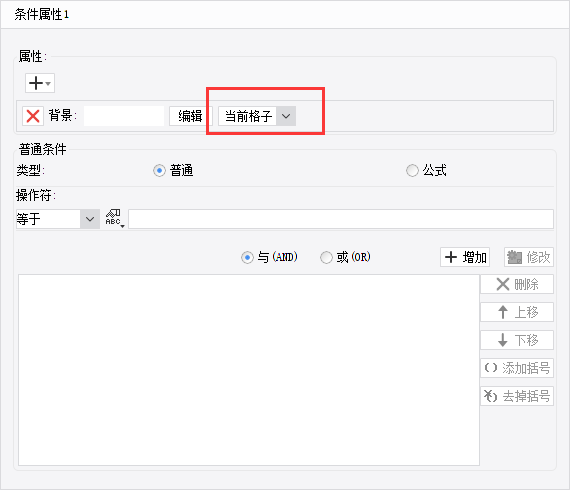The height and width of the screenshot is (490, 570).
Task: Open the 等于 operator dropdown
Action: (x=58, y=219)
